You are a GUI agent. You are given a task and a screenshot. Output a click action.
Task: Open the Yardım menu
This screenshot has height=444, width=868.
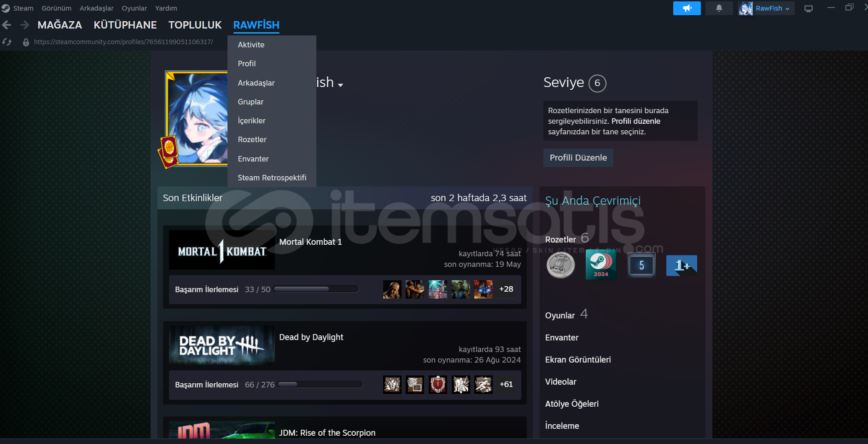[166, 8]
